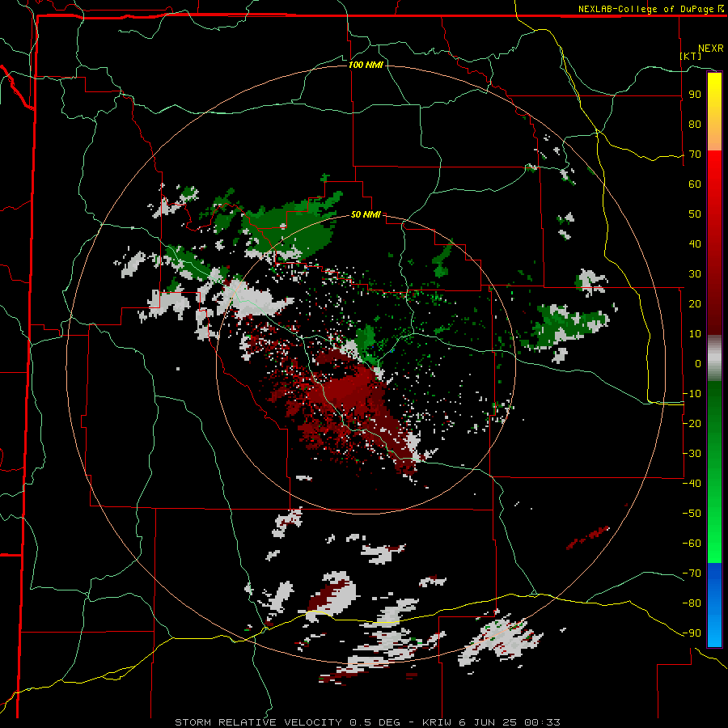Click the 50 NMI range ring label

coord(366,214)
